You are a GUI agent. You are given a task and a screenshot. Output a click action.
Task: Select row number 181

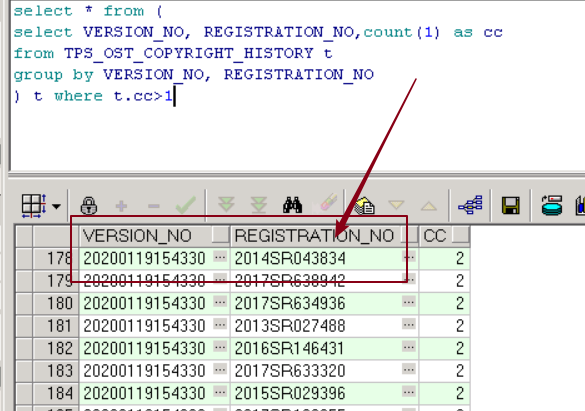point(56,326)
